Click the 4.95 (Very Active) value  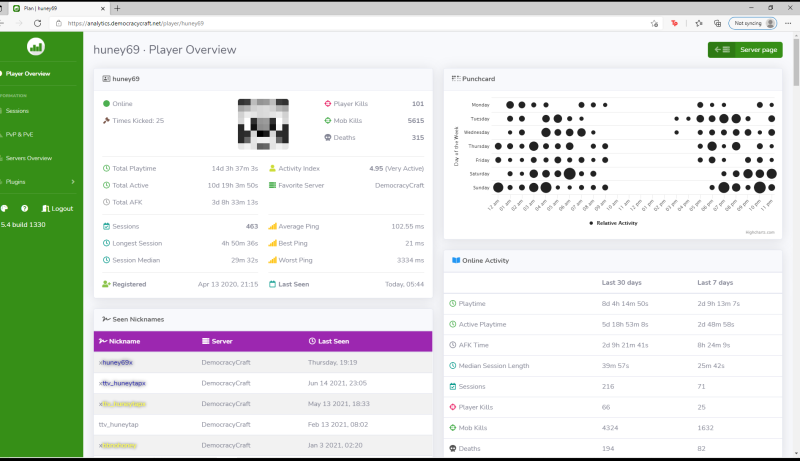coord(396,168)
